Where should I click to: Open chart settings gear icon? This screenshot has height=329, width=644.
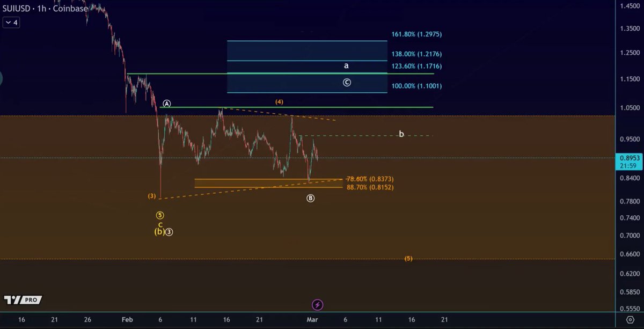pyautogui.click(x=631, y=319)
